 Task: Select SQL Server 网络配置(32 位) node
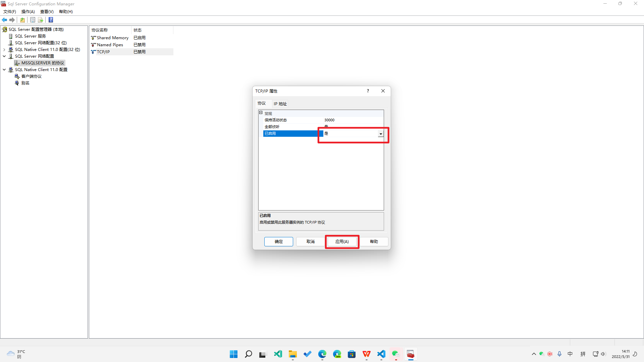click(41, 43)
